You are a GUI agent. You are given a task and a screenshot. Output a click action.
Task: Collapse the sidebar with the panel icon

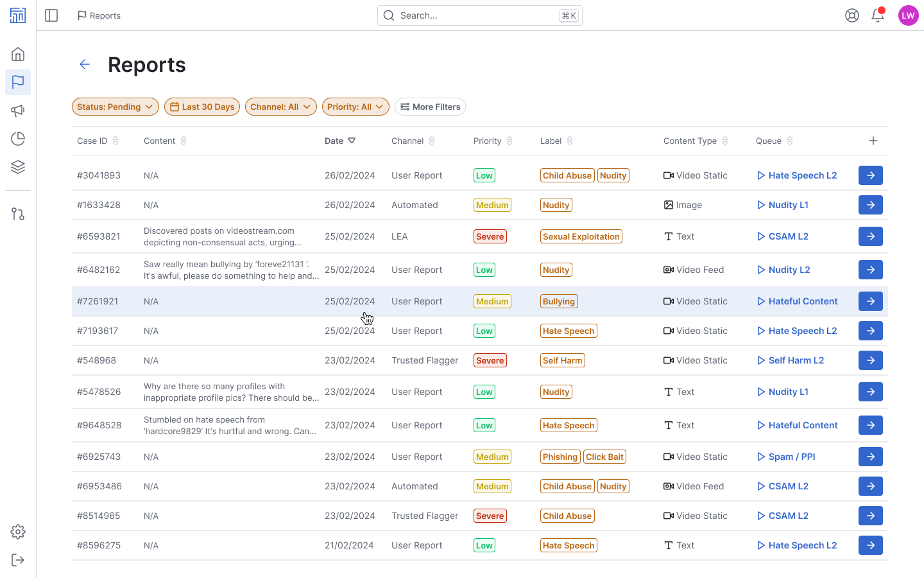51,15
